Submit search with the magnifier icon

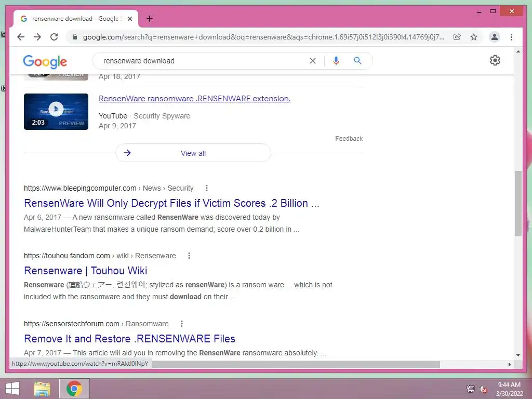(x=357, y=61)
